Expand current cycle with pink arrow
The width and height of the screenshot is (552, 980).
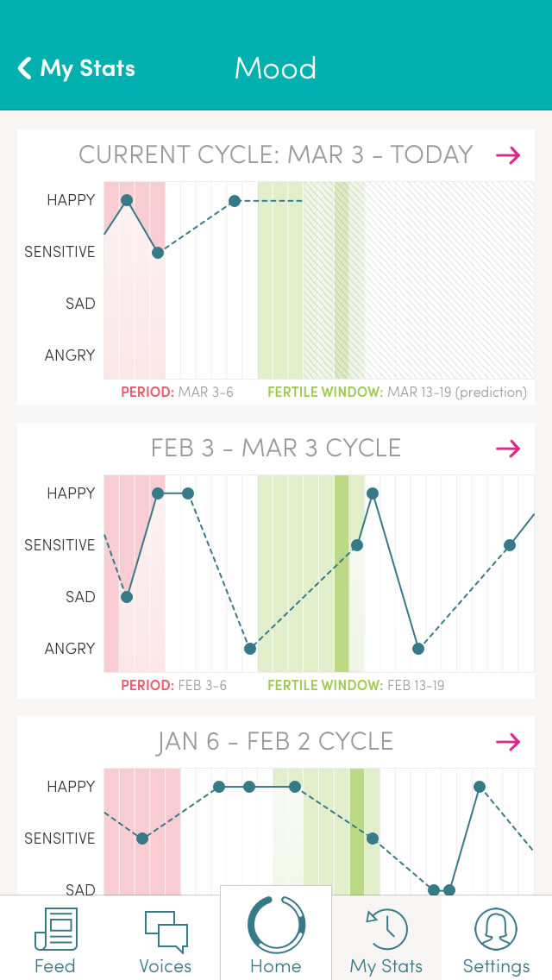point(508,155)
